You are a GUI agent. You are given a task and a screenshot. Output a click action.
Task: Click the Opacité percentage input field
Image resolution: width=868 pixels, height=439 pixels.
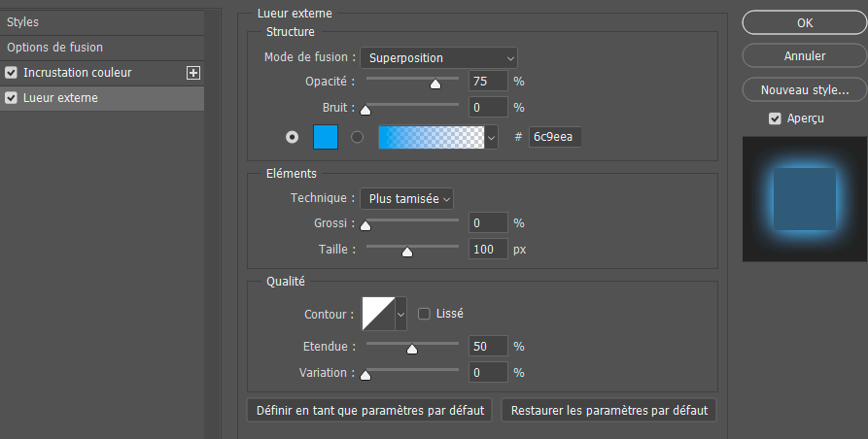pos(488,82)
